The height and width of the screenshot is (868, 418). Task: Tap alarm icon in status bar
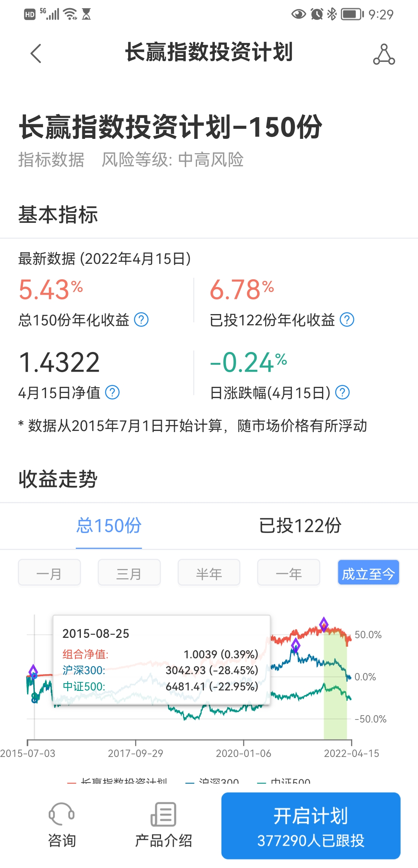click(317, 14)
